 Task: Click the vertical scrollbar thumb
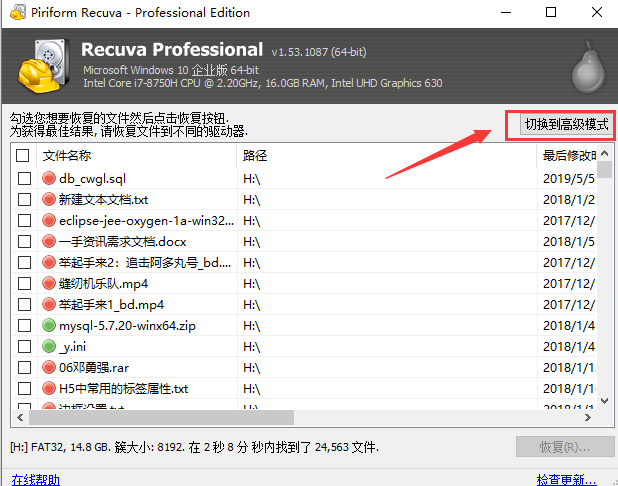[605, 170]
